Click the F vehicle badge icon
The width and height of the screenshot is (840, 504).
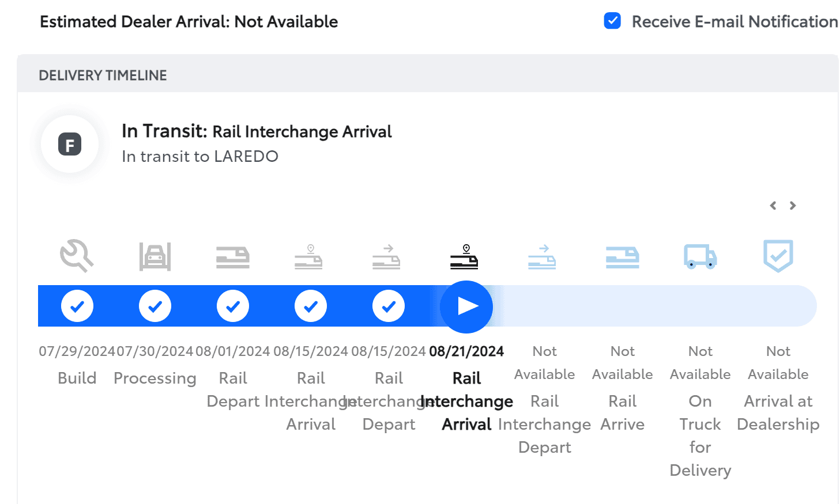(70, 145)
